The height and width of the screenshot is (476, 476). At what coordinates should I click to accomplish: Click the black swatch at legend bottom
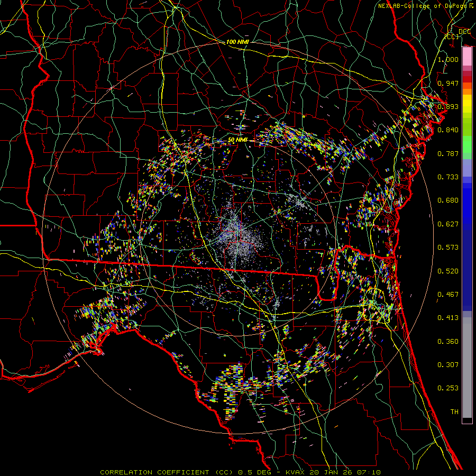tap(467, 420)
